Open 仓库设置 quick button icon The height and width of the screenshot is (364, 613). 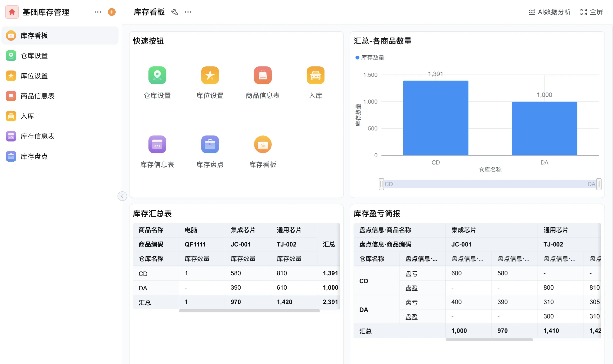157,75
